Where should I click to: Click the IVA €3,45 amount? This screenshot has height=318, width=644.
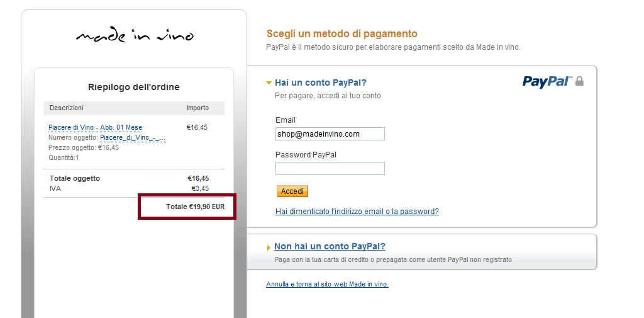click(200, 188)
